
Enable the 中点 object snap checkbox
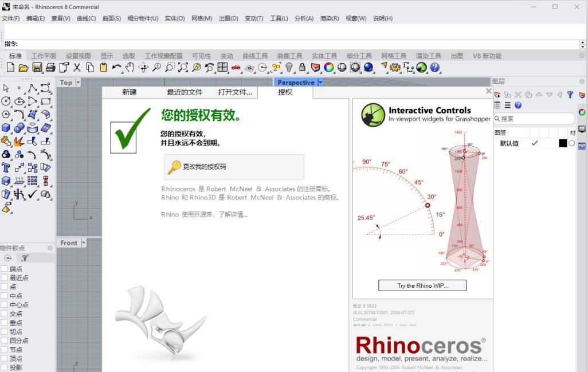5,296
